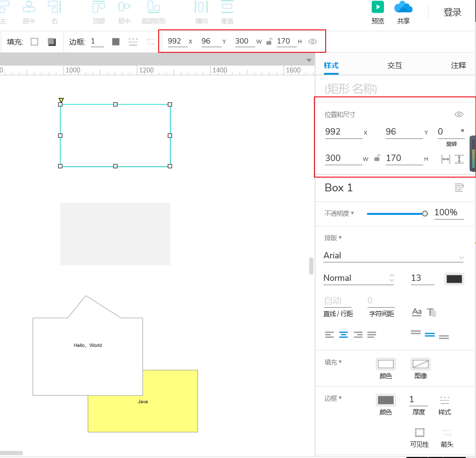
Task: Collapse the Border (边框) section
Action: coord(333,398)
